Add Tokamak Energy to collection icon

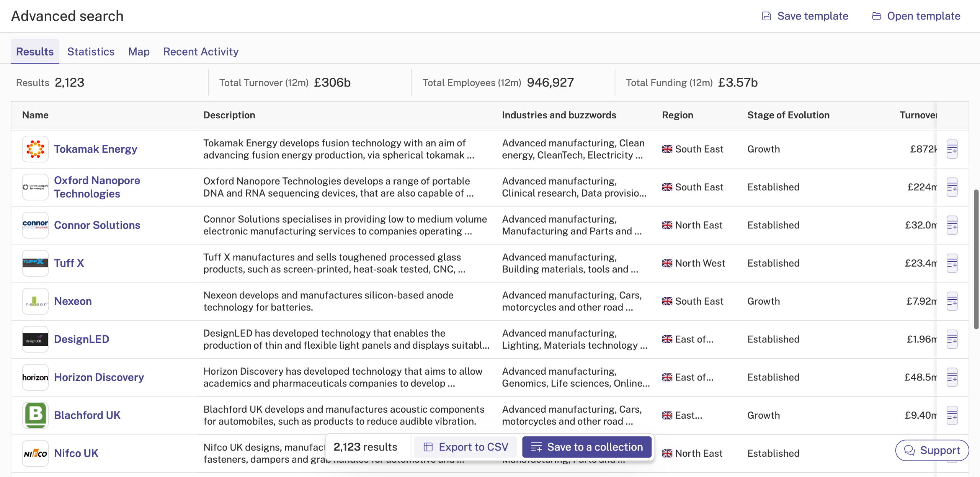coord(952,149)
